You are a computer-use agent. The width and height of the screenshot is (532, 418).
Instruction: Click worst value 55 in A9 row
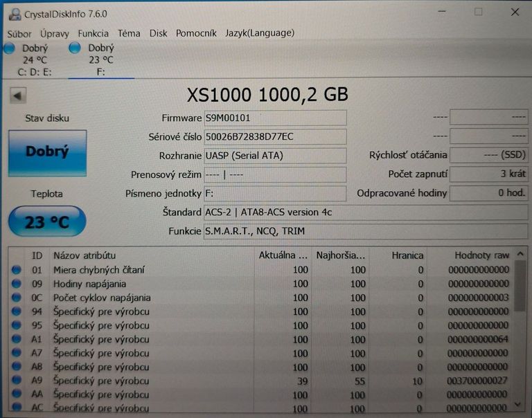coord(360,381)
